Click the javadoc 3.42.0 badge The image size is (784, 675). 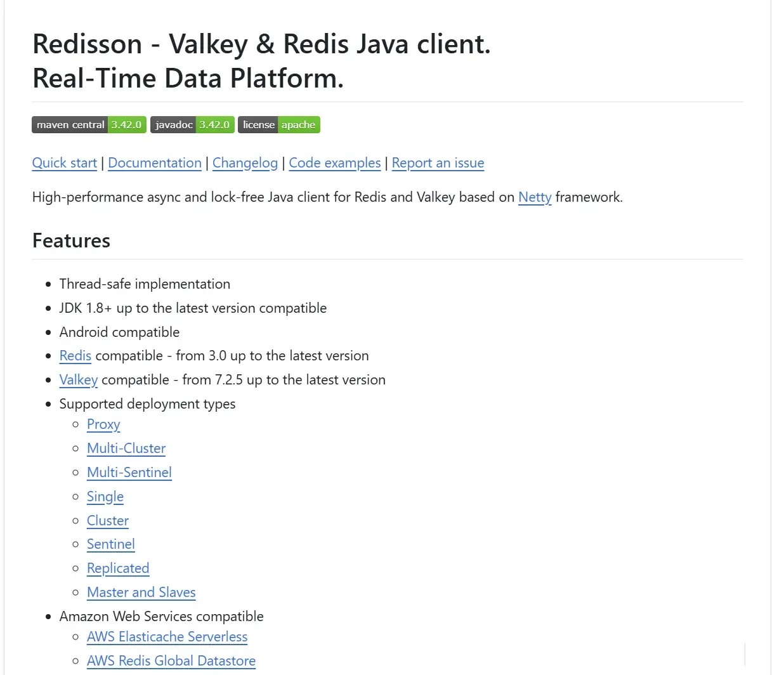192,125
